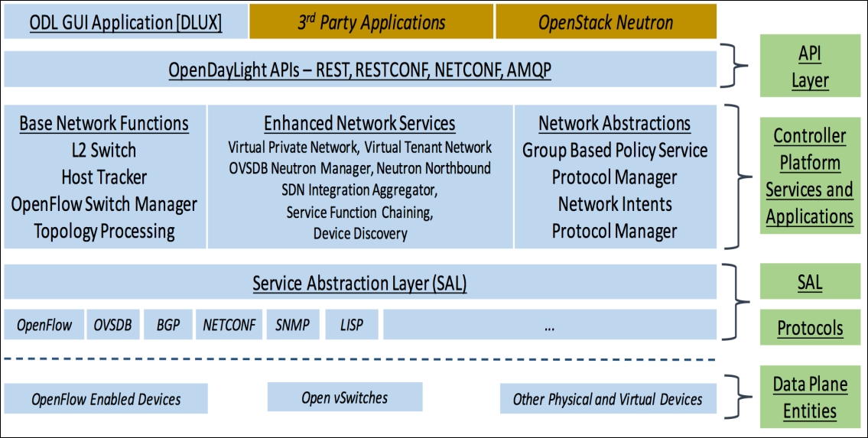Select the Virtual Tenant Network text
868x438 pixels.
428,147
